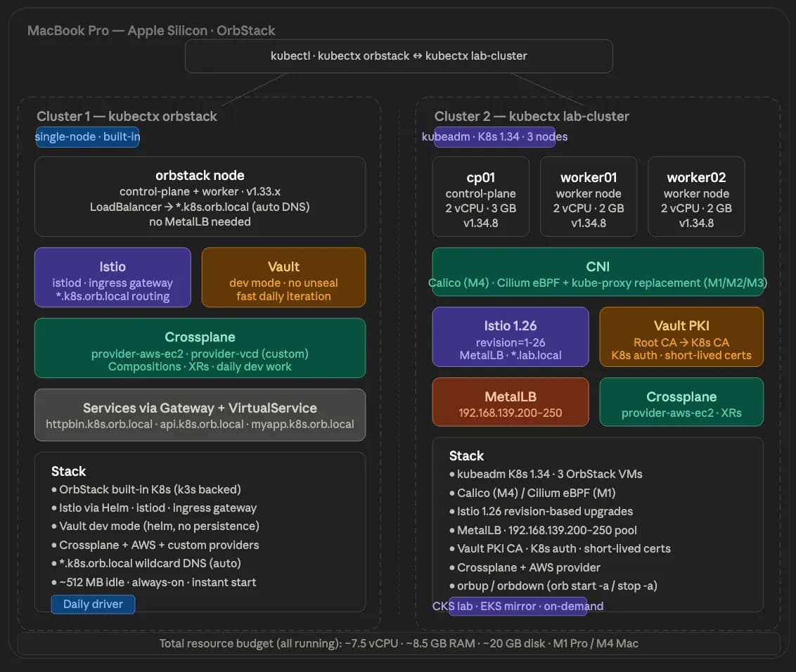Image resolution: width=796 pixels, height=672 pixels.
Task: Click the kubectl kubectx orbstack lab-cluster box
Action: pos(399,56)
